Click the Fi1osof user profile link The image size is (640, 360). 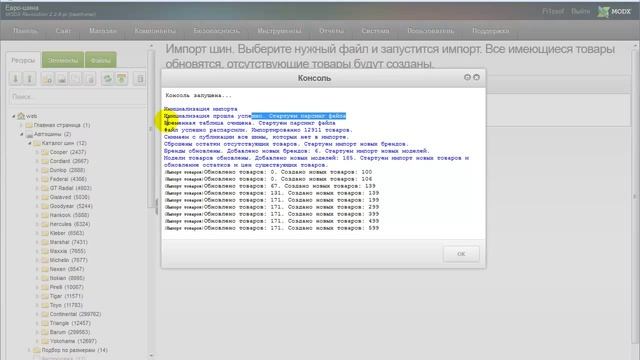pyautogui.click(x=553, y=11)
